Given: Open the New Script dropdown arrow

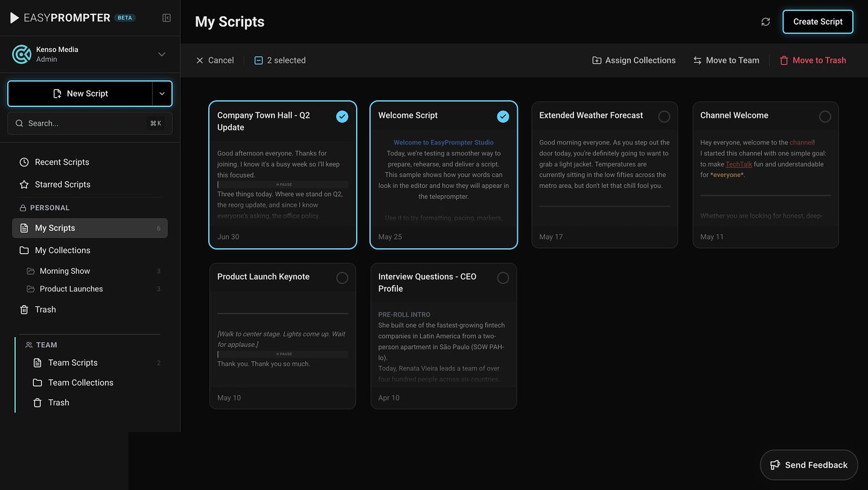Looking at the screenshot, I should point(162,94).
